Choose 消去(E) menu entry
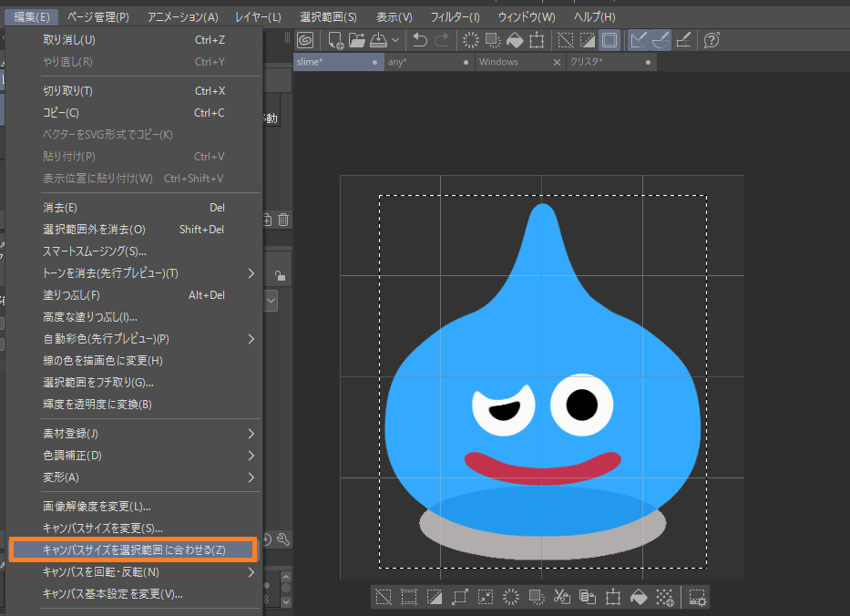 pyautogui.click(x=134, y=208)
